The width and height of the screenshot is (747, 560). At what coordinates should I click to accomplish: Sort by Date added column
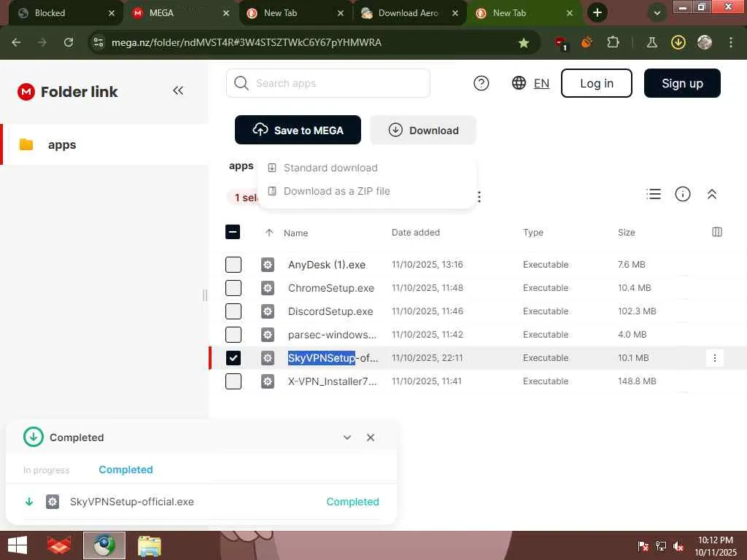click(x=415, y=233)
